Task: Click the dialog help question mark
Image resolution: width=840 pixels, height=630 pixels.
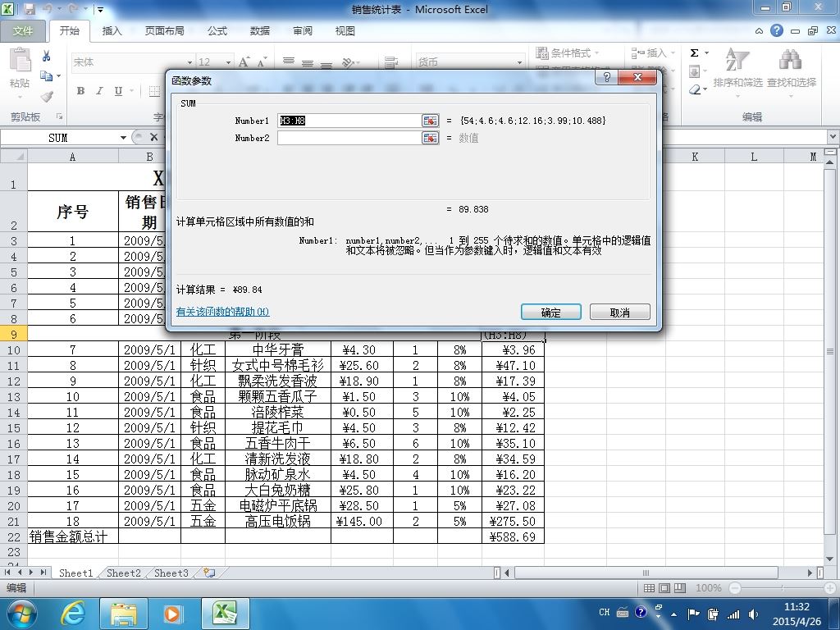Action: pyautogui.click(x=606, y=77)
